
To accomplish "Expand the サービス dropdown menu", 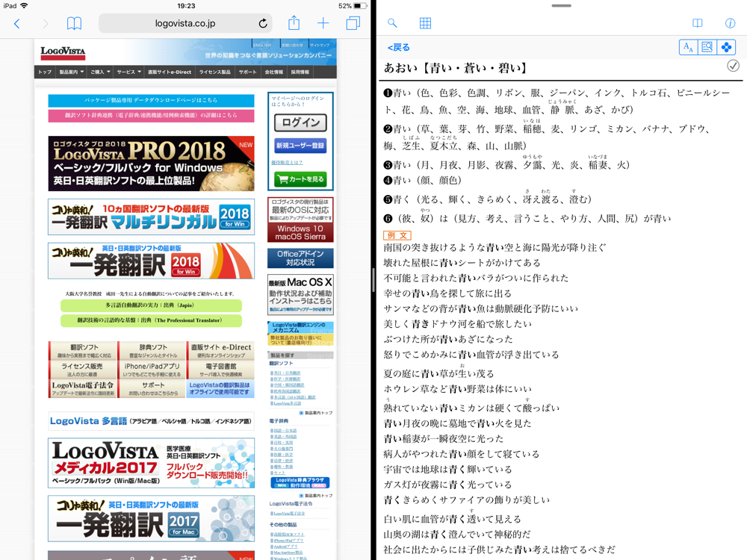I will (128, 72).
